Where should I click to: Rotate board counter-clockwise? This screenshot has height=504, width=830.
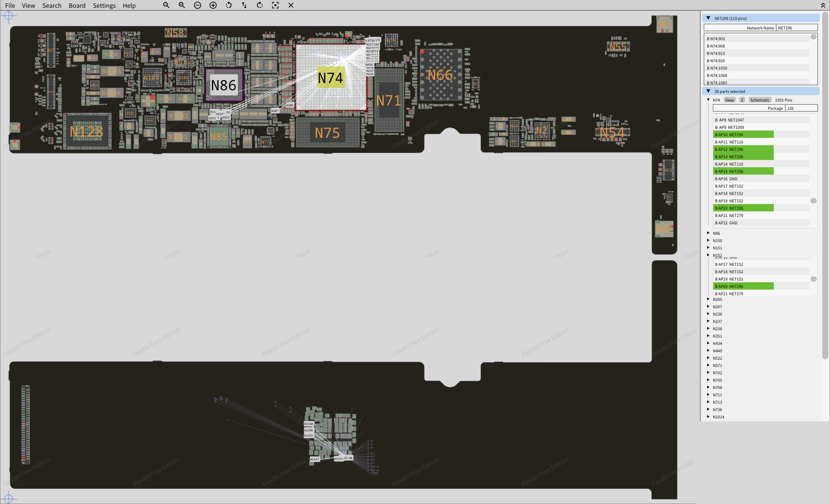click(229, 5)
